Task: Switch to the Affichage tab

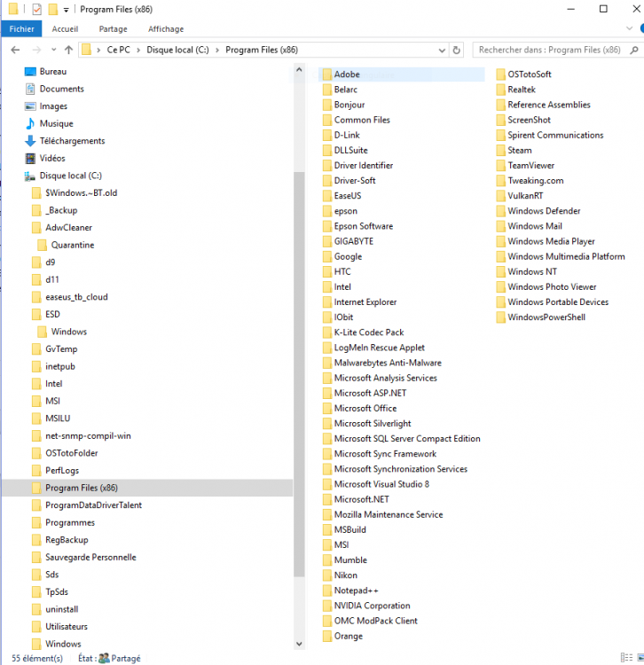Action: (166, 29)
